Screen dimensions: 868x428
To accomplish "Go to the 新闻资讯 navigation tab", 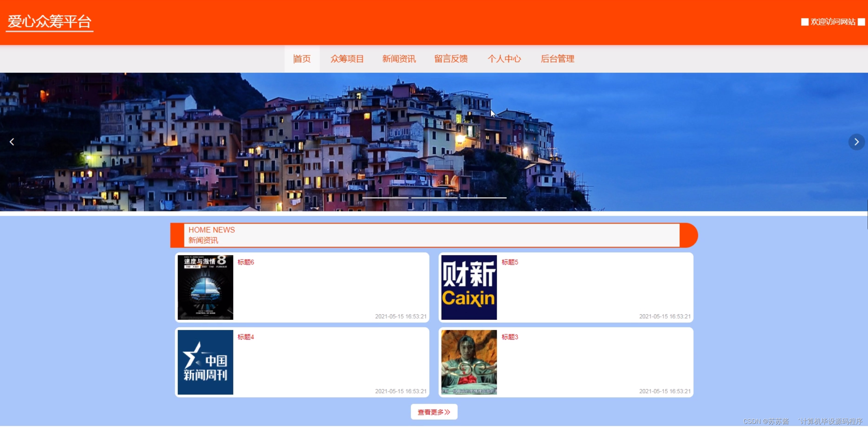I will tap(399, 59).
